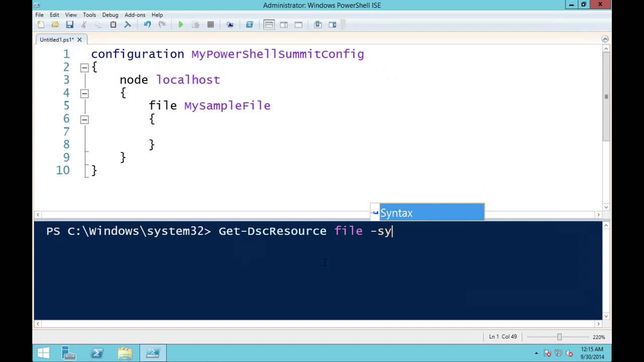Open the Help menu

[x=157, y=15]
